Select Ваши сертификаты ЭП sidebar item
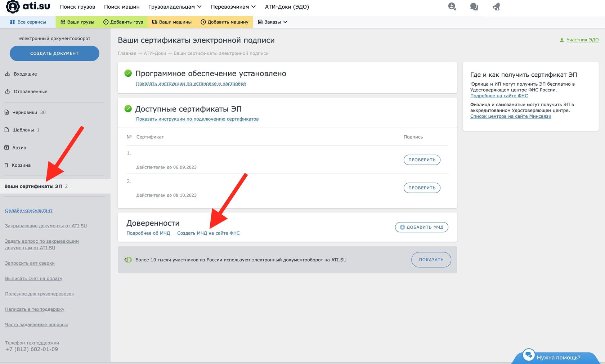605x364 pixels. [55, 186]
